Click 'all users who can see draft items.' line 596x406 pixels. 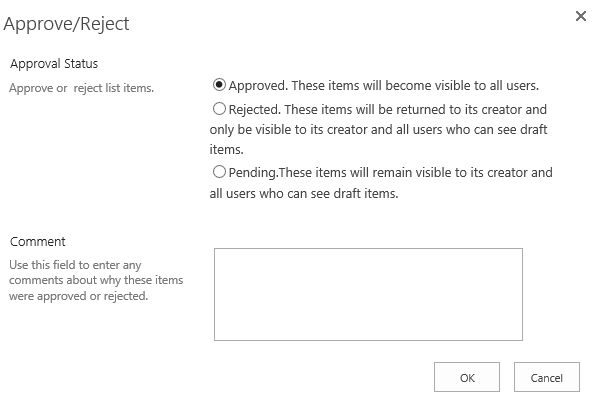(304, 193)
